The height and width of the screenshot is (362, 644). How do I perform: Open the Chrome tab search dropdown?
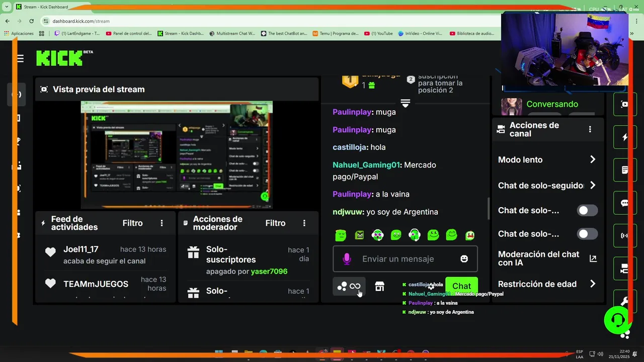[7, 7]
